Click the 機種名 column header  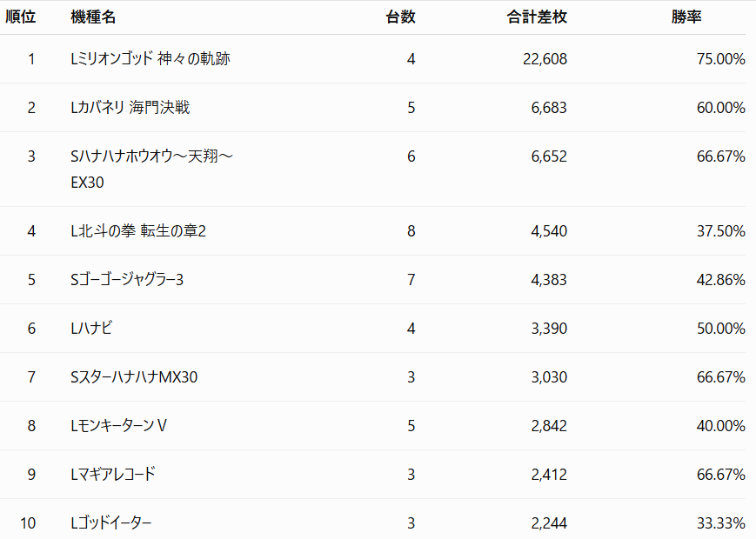[93, 17]
